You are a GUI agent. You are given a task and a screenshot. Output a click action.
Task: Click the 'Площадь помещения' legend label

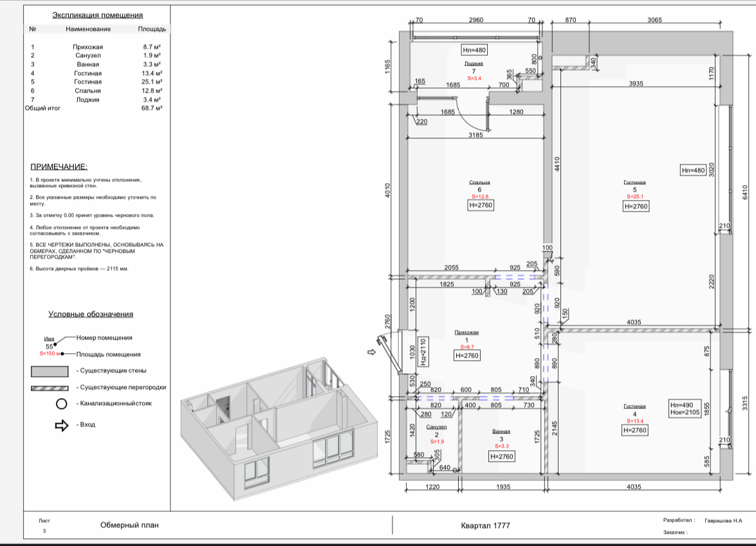point(109,354)
